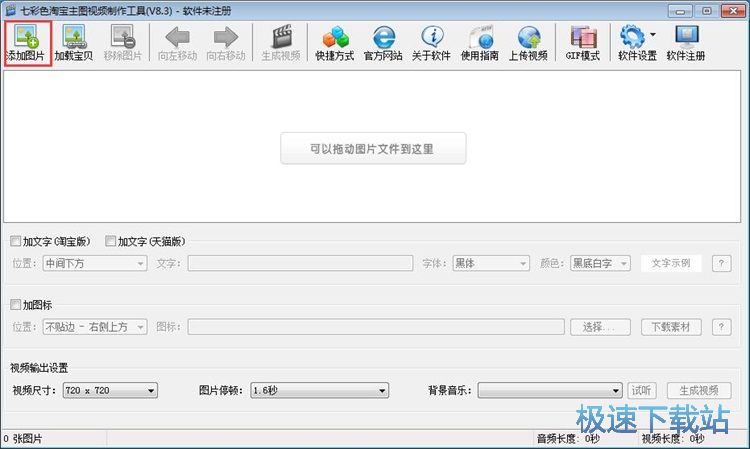The width and height of the screenshot is (750, 449).
Task: Click the 向左移动 move left arrow
Action: click(177, 43)
